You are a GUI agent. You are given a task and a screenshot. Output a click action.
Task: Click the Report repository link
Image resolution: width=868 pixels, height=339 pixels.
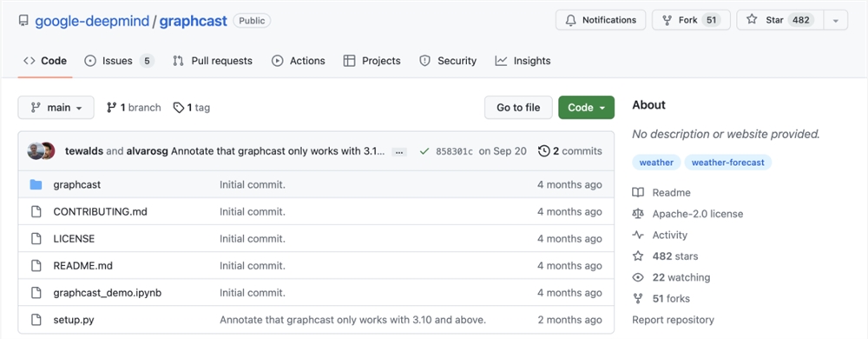[674, 320]
